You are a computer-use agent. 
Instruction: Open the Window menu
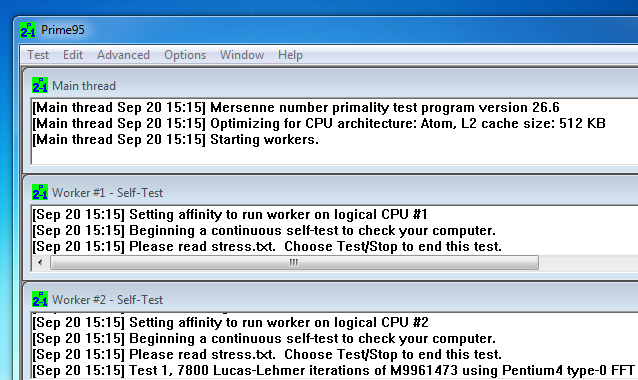(242, 55)
